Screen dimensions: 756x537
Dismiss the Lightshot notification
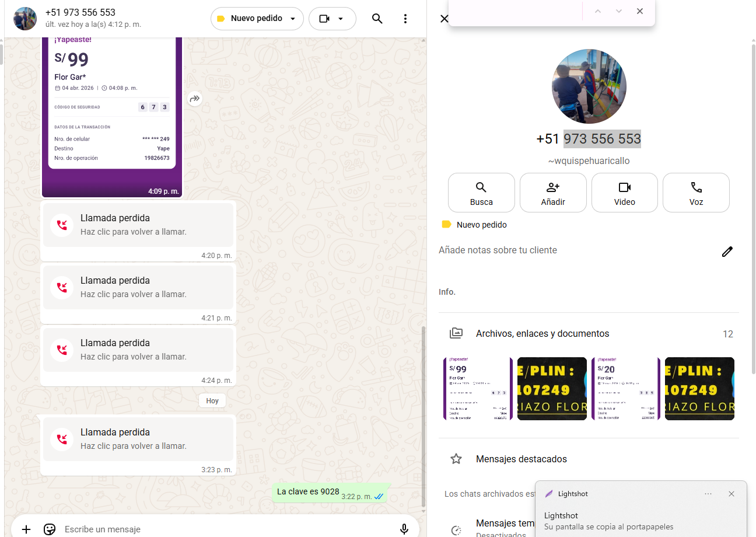[x=731, y=494]
